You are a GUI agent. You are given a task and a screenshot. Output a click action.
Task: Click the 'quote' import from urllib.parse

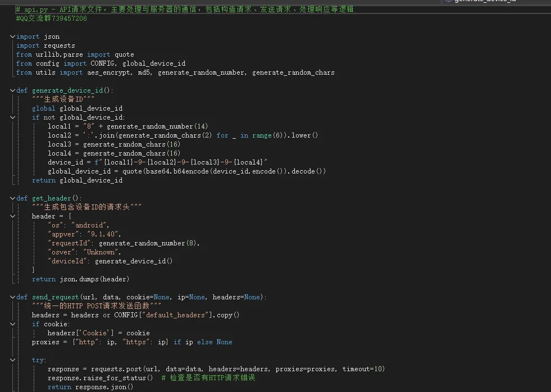(124, 54)
